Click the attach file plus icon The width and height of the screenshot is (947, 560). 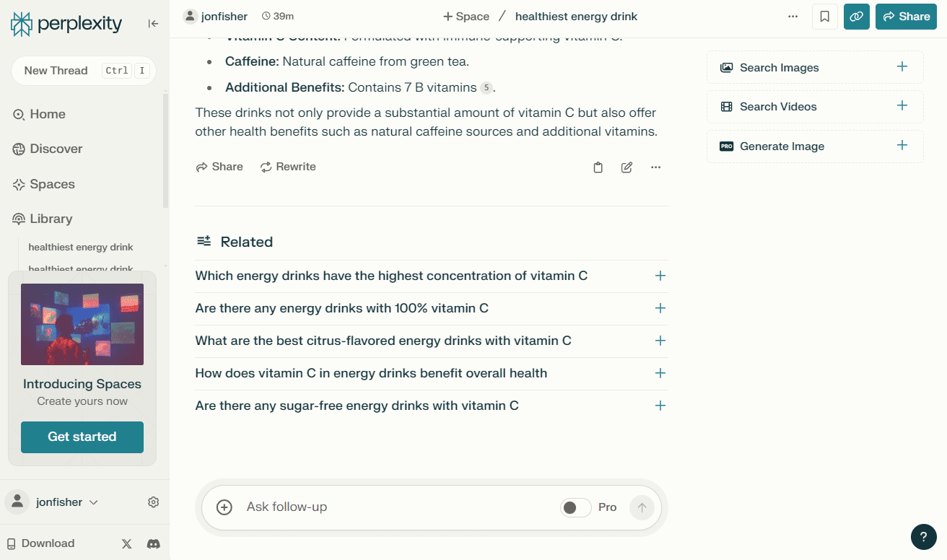point(224,507)
